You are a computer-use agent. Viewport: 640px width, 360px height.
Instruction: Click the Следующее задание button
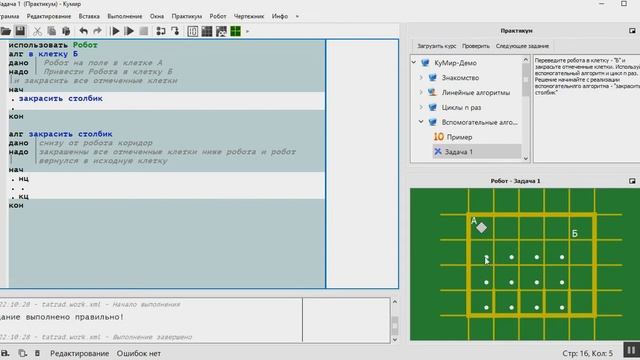coord(522,46)
